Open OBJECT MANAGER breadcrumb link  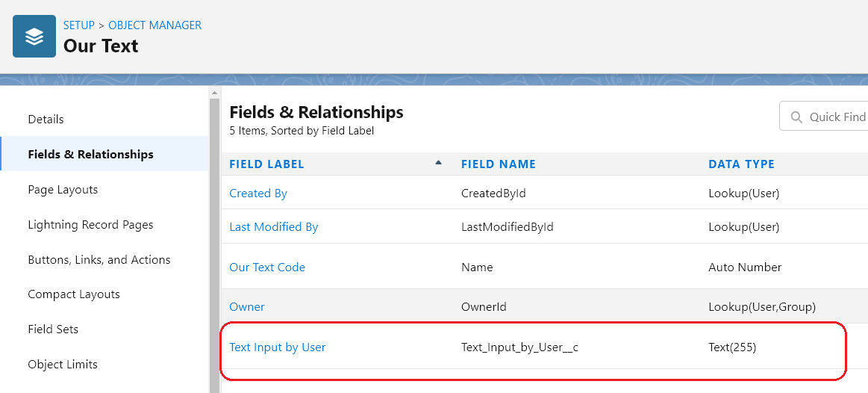(155, 25)
